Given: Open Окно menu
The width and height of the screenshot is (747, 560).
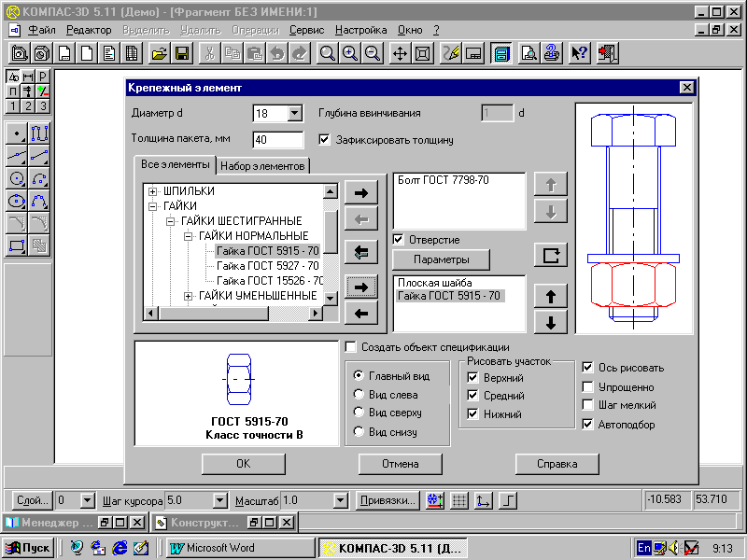Looking at the screenshot, I should click(x=410, y=30).
